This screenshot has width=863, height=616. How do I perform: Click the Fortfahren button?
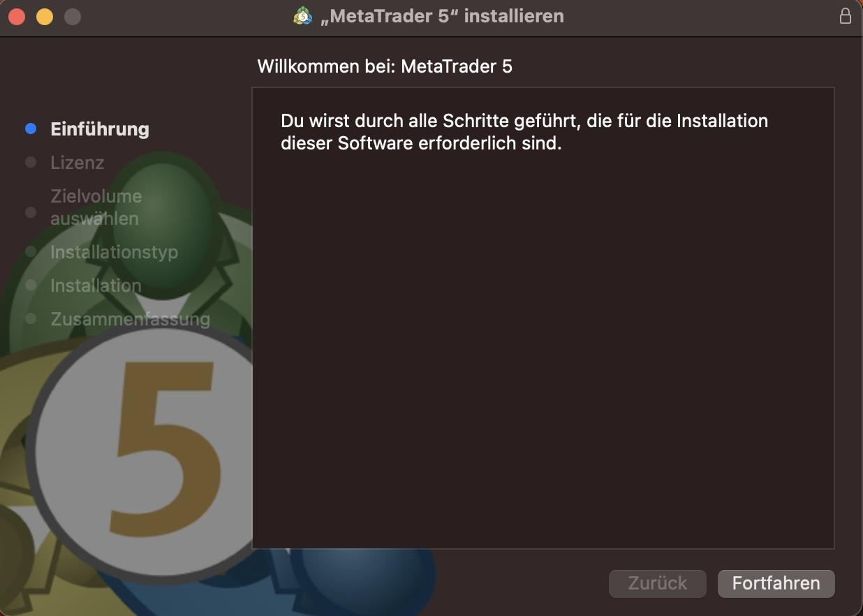click(776, 583)
